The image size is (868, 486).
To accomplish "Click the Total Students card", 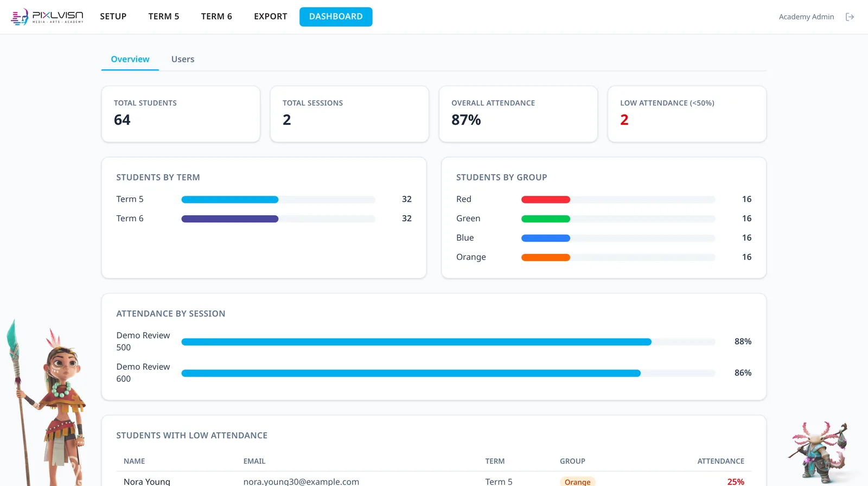I will click(181, 114).
